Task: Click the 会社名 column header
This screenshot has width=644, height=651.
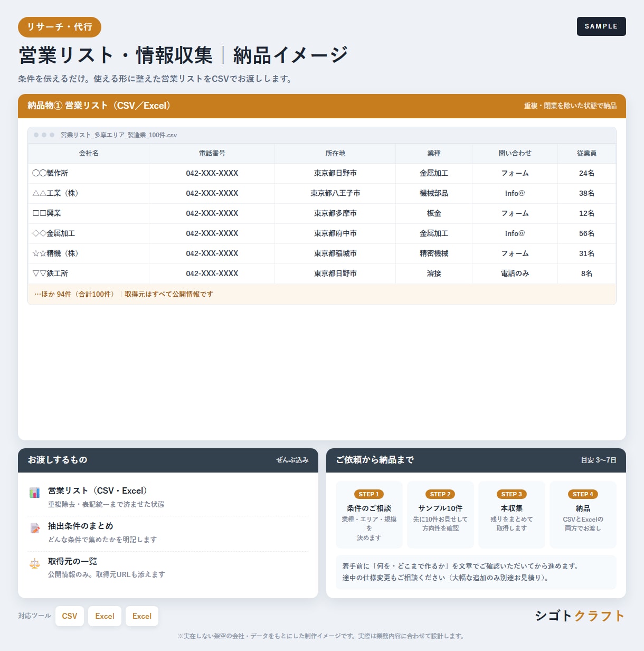Action: pos(89,153)
